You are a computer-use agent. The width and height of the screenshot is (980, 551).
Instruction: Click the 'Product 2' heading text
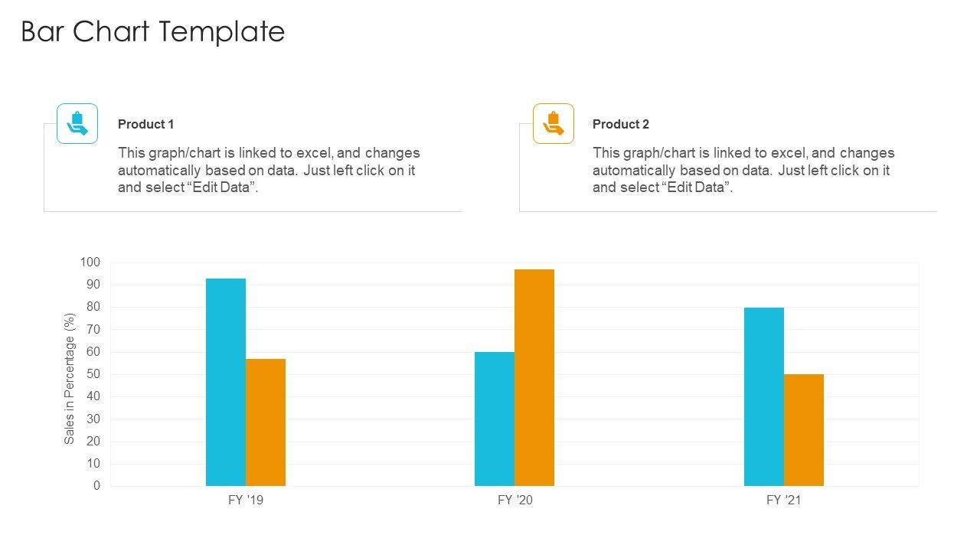(620, 124)
